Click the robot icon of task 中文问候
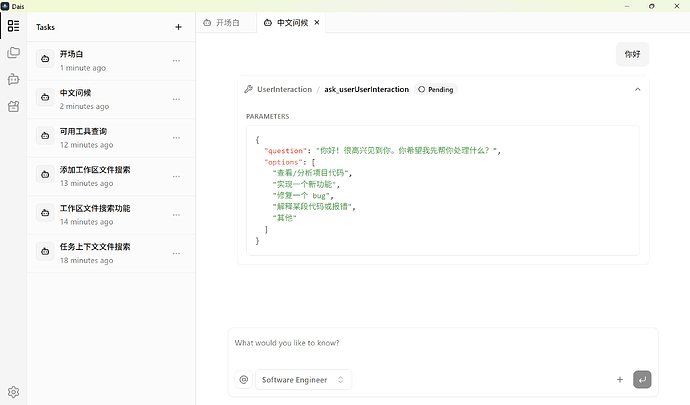Screen dimensions: 690x405 click(45, 97)
